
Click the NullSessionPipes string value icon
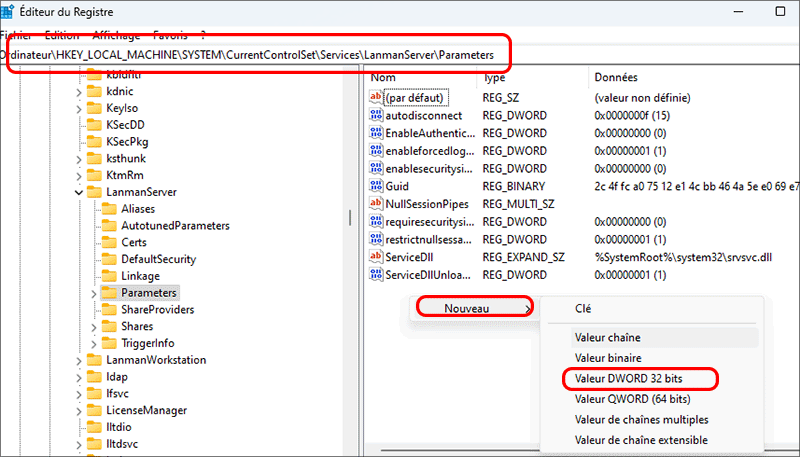click(377, 203)
